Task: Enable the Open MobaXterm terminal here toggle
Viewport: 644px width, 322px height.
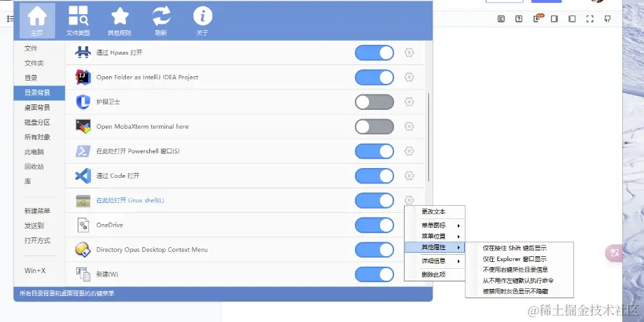Action: click(374, 127)
